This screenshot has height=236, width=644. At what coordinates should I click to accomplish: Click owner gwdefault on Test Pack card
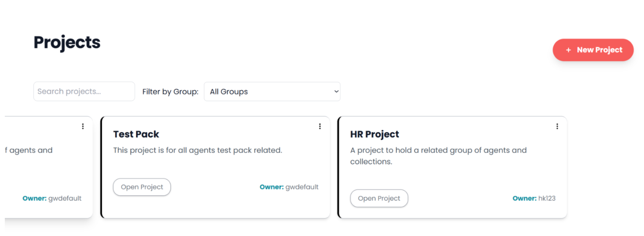coord(302,187)
